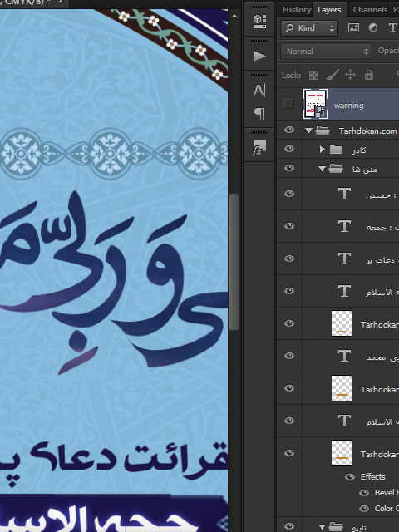Lock position move icon
Image resolution: width=399 pixels, height=532 pixels.
pos(350,75)
